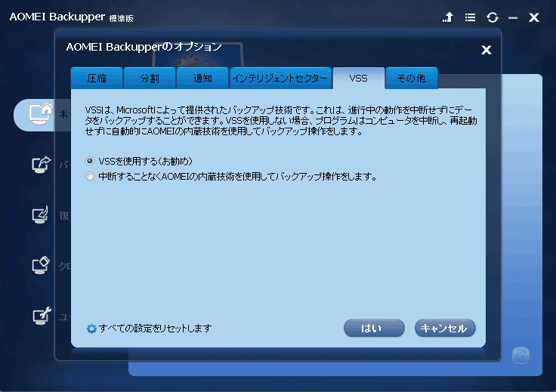Viewport: 556px width, 392px height.
Task: Open the 圧縮 tab
Action: pyautogui.click(x=97, y=78)
